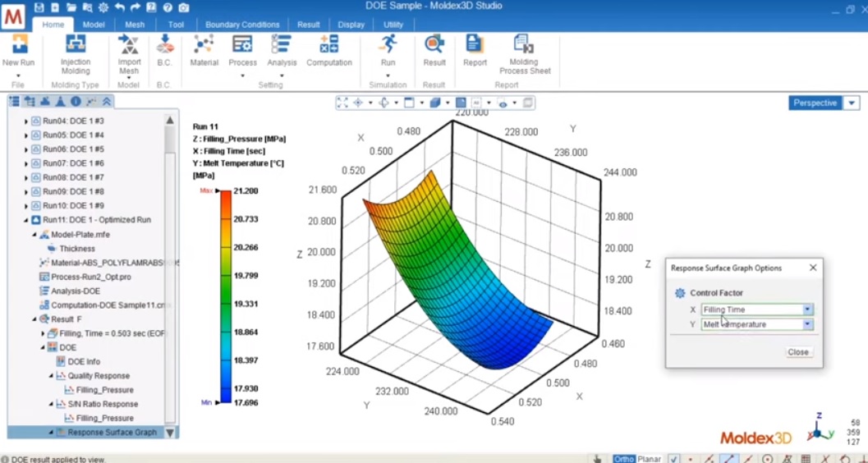This screenshot has width=868, height=463.
Task: Select DOE Info in the result tree
Action: [83, 361]
